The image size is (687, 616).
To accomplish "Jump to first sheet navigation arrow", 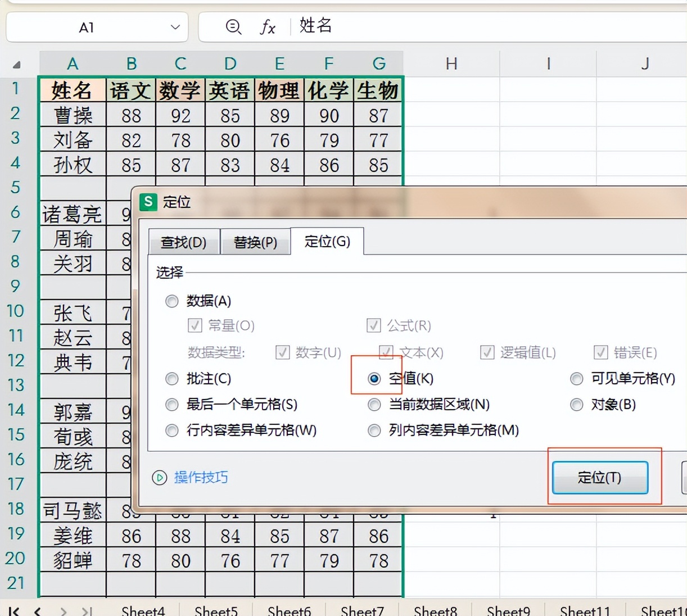I will [15, 611].
